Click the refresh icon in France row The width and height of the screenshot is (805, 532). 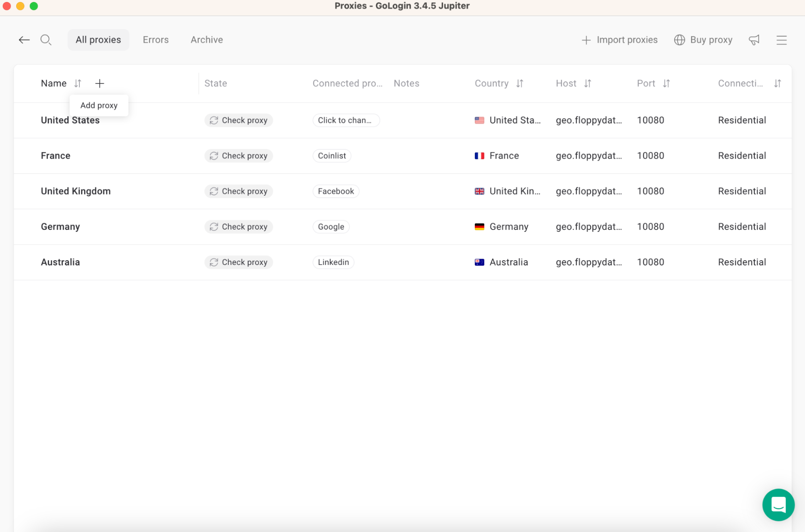pyautogui.click(x=214, y=156)
